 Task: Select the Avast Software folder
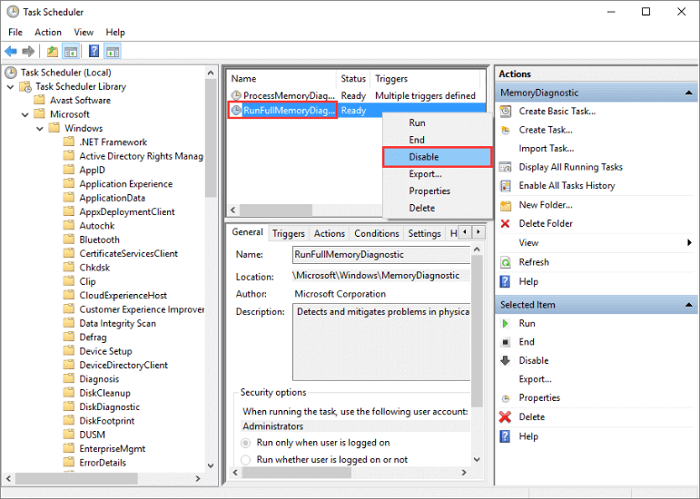point(80,100)
